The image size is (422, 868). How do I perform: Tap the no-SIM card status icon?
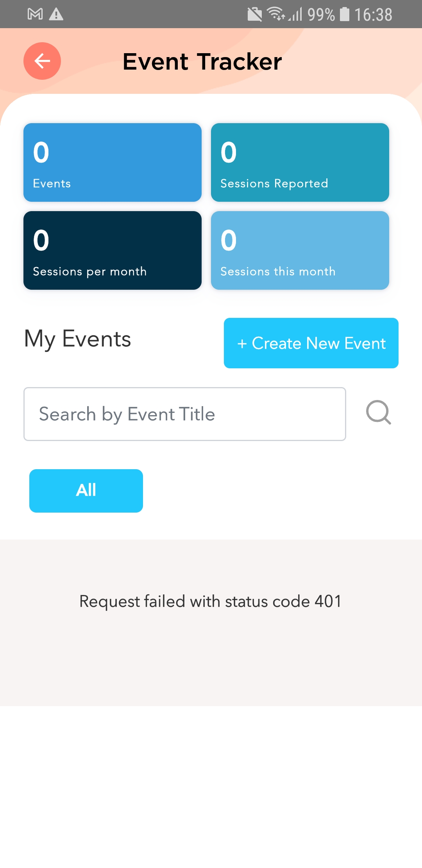(255, 15)
